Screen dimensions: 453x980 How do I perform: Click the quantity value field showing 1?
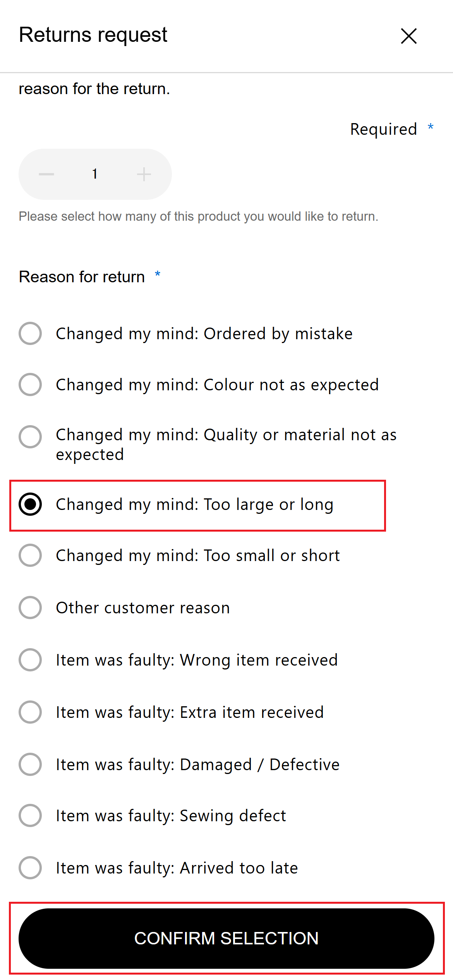click(95, 174)
